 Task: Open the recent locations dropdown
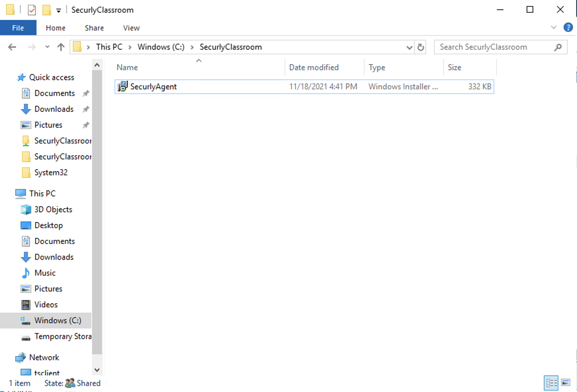[x=47, y=47]
